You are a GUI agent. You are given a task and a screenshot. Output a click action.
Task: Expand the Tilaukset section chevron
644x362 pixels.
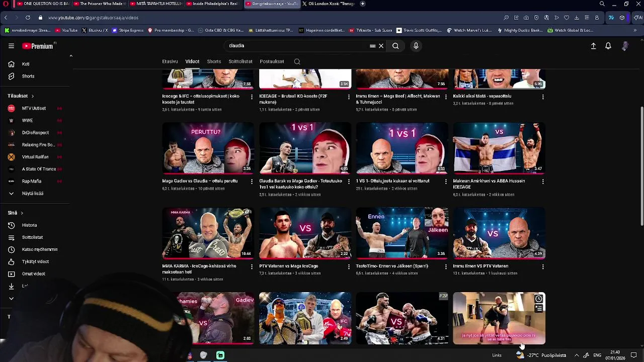(33, 96)
